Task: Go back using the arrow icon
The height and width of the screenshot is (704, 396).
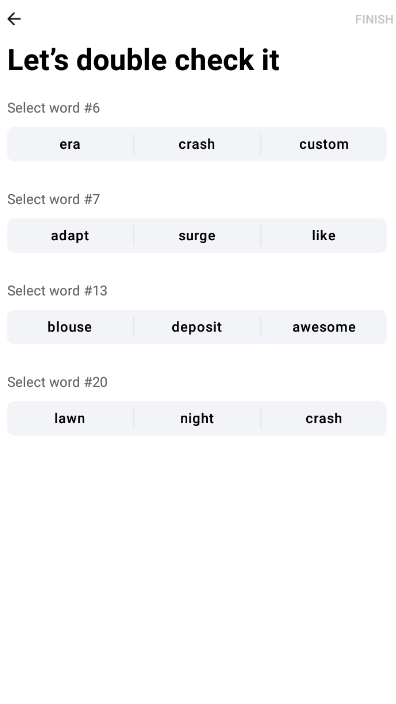Action: coord(14,19)
